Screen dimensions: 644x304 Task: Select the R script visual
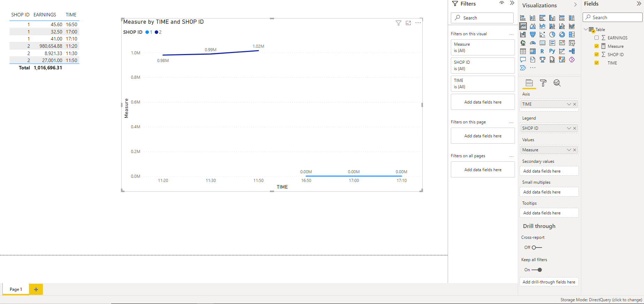pyautogui.click(x=543, y=51)
